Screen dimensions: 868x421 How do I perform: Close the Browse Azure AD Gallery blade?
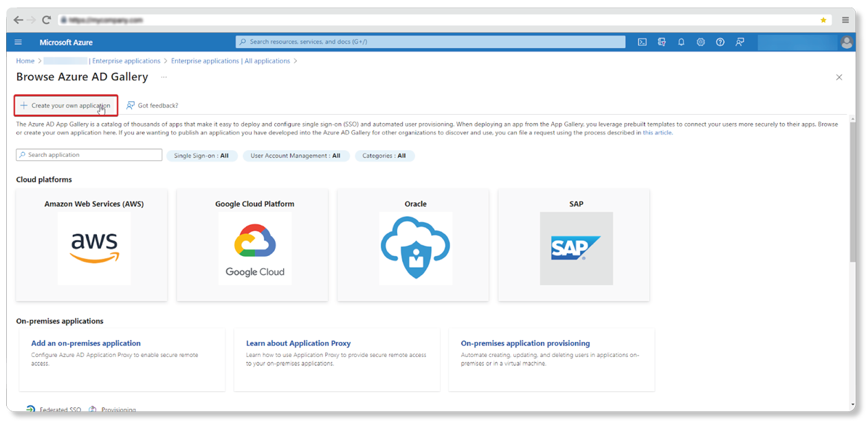point(838,77)
